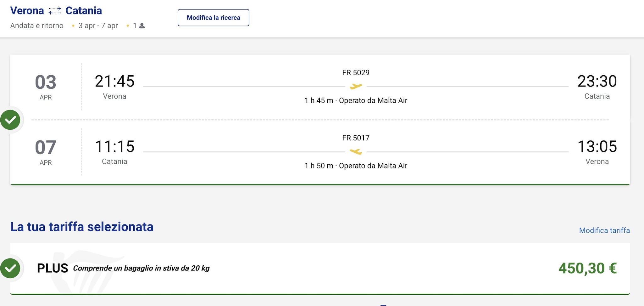Click the PLUS fare name
The width and height of the screenshot is (644, 306).
point(52,268)
